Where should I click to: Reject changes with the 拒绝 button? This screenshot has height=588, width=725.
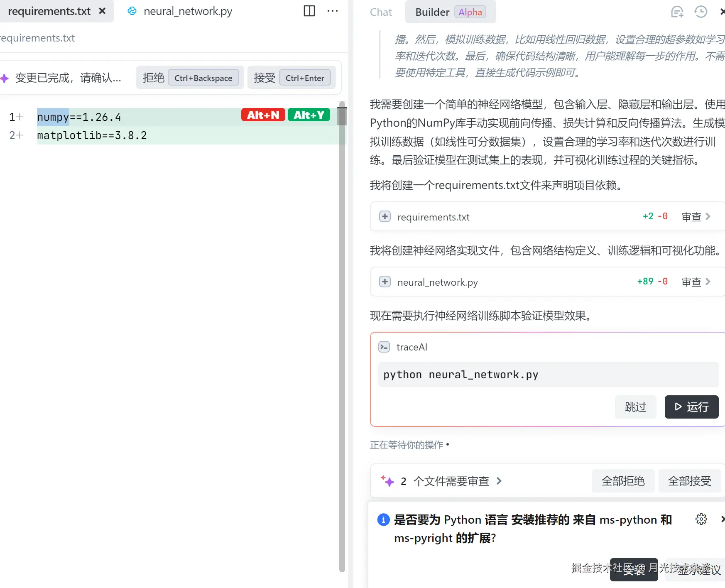190,78
